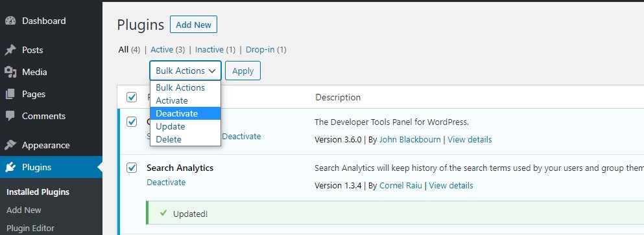Choose Update from dropdown list

coord(185,126)
